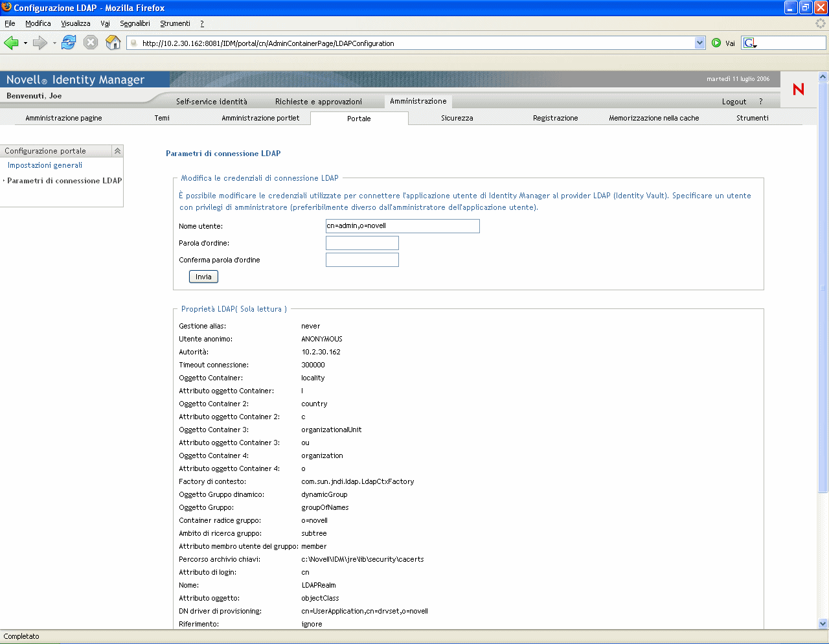Open Impostazioni generali in the sidebar
Screen dimensions: 829x644
click(x=45, y=165)
